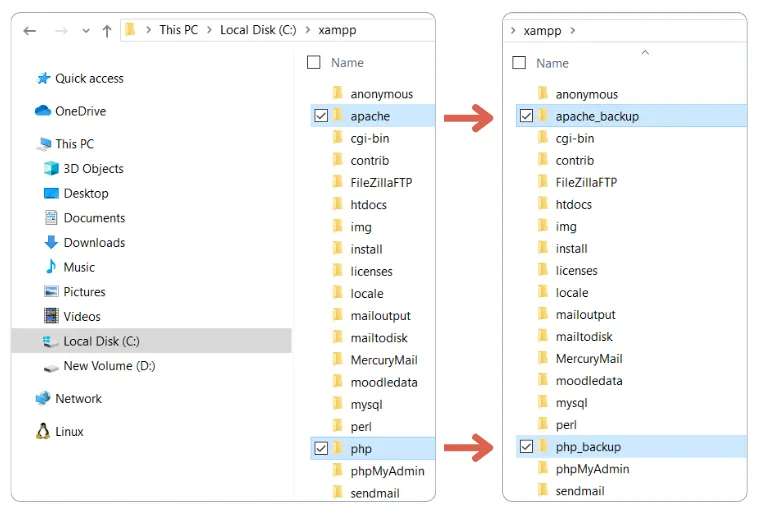
Task: Uncheck the php_backup folder checkbox
Action: pos(526,446)
